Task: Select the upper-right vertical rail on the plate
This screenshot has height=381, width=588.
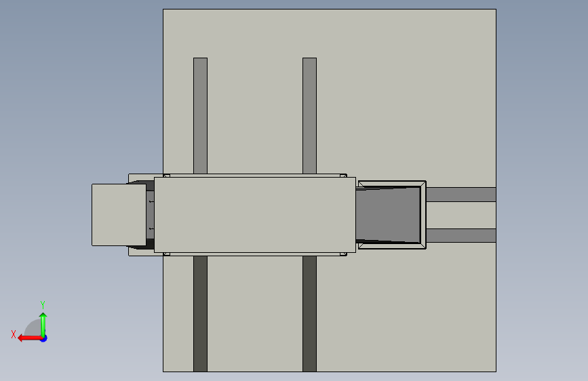Action: 309,115
